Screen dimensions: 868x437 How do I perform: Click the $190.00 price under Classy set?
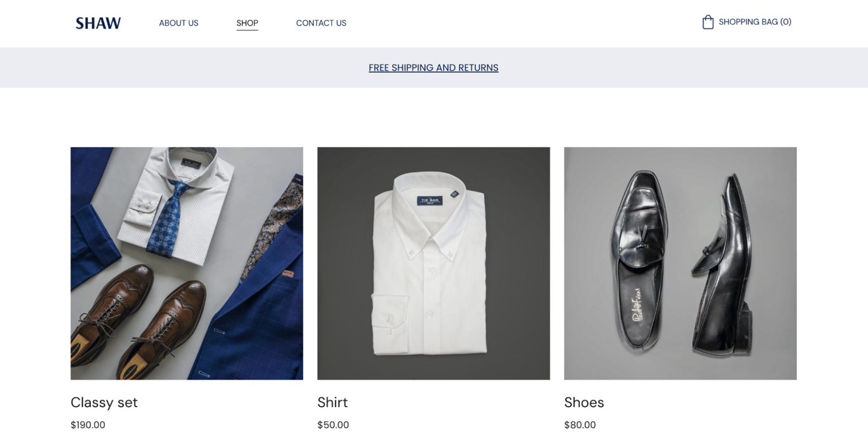click(88, 424)
